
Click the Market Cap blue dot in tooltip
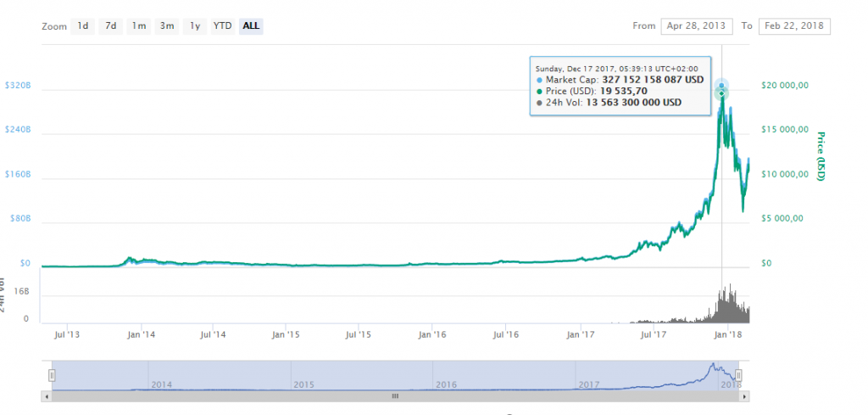click(x=539, y=79)
